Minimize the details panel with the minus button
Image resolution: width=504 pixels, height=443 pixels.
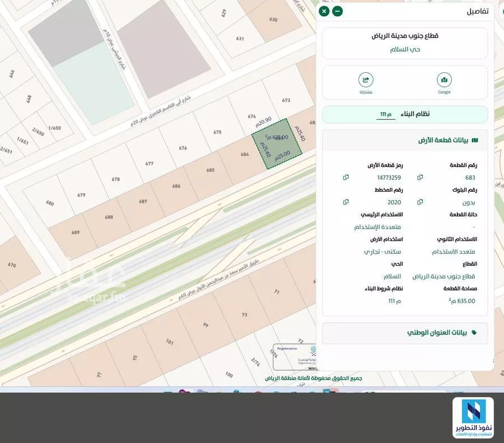(x=337, y=11)
